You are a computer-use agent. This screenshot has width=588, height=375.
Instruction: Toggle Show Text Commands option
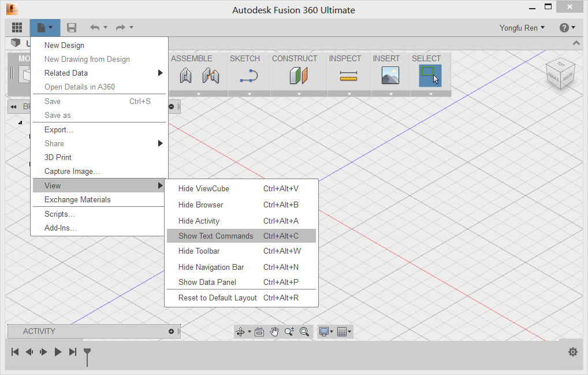click(241, 236)
